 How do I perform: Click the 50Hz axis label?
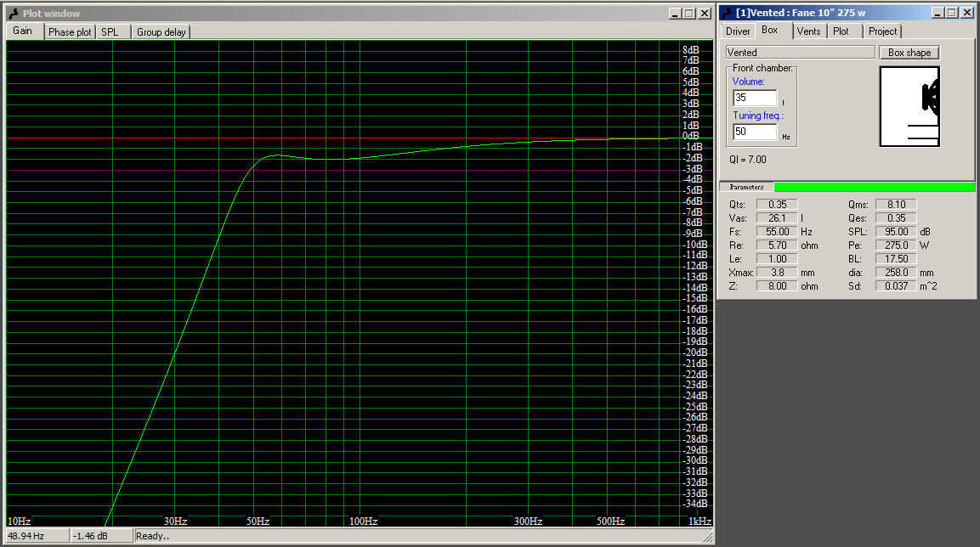[258, 522]
